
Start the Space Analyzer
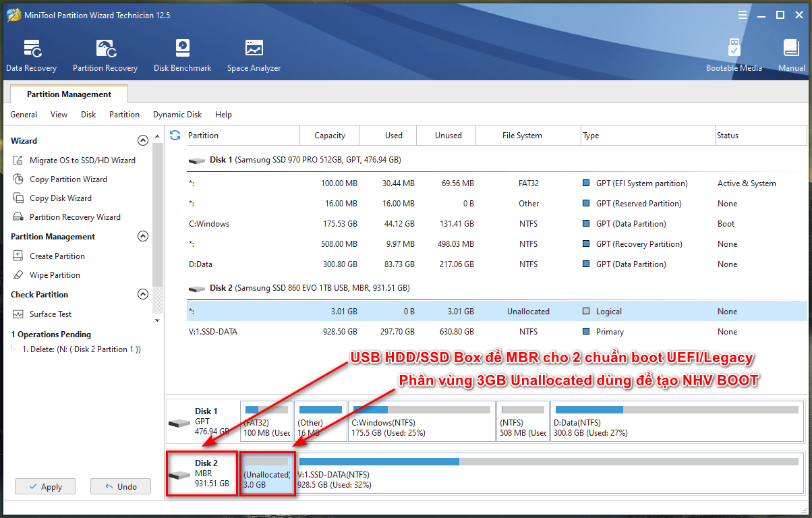point(254,55)
